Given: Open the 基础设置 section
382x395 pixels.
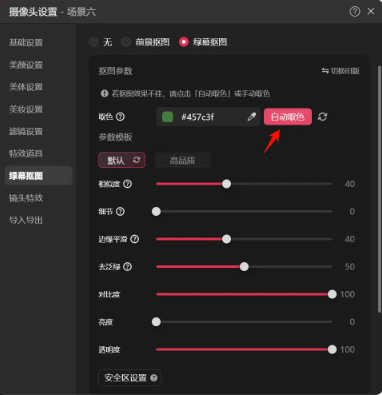Looking at the screenshot, I should click(26, 42).
